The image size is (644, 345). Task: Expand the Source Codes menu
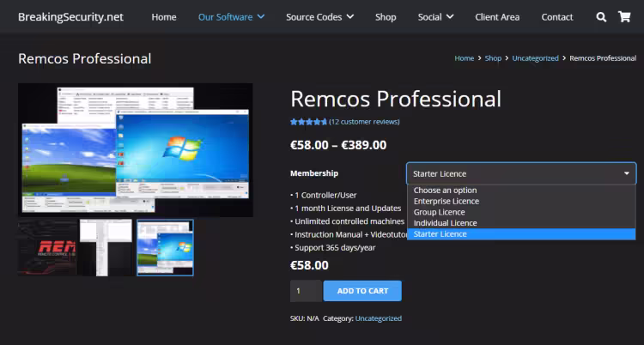(320, 17)
